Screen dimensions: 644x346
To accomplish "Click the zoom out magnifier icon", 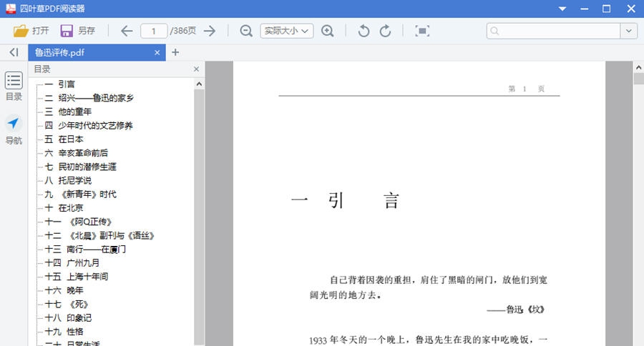I will [246, 31].
